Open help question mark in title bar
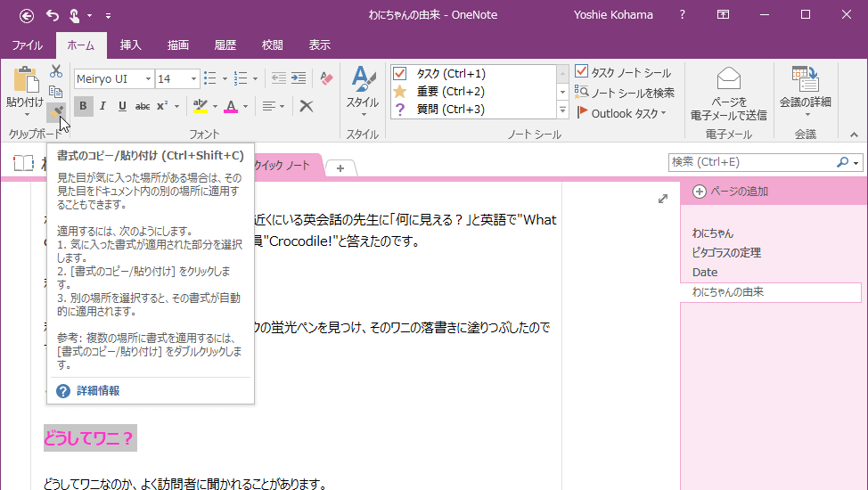Viewport: 868px width, 490px height. (x=683, y=15)
